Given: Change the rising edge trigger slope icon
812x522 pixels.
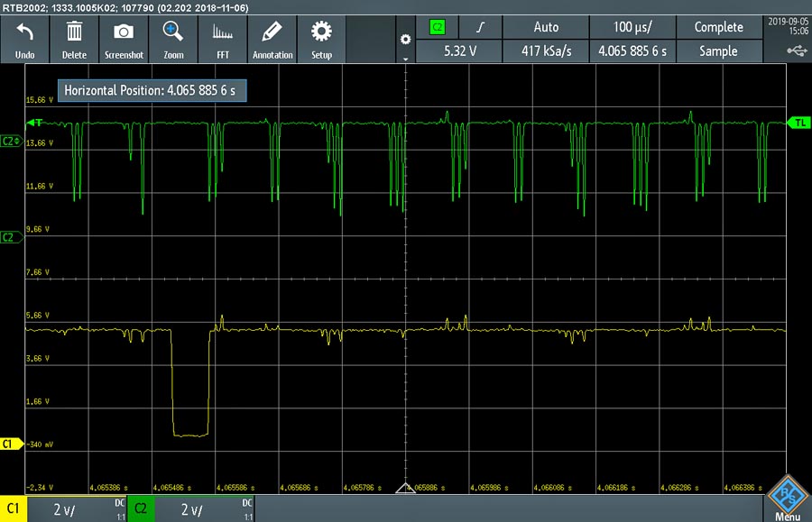Looking at the screenshot, I should click(x=480, y=27).
